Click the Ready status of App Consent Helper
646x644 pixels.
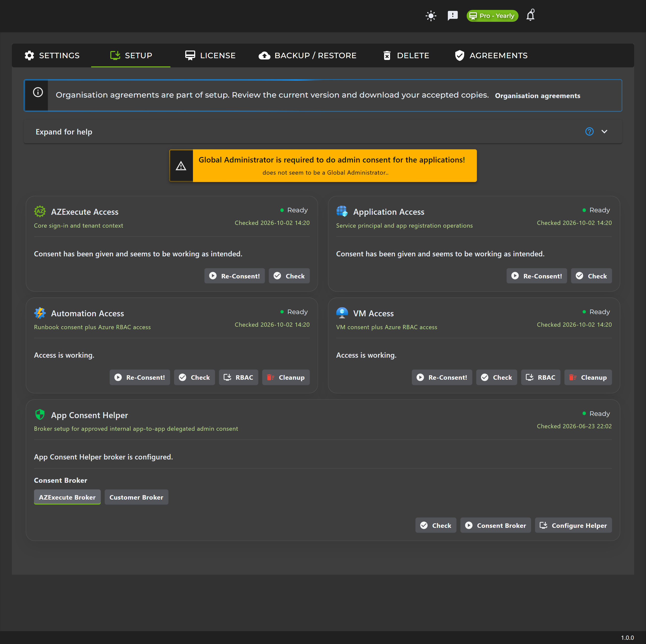pyautogui.click(x=596, y=414)
